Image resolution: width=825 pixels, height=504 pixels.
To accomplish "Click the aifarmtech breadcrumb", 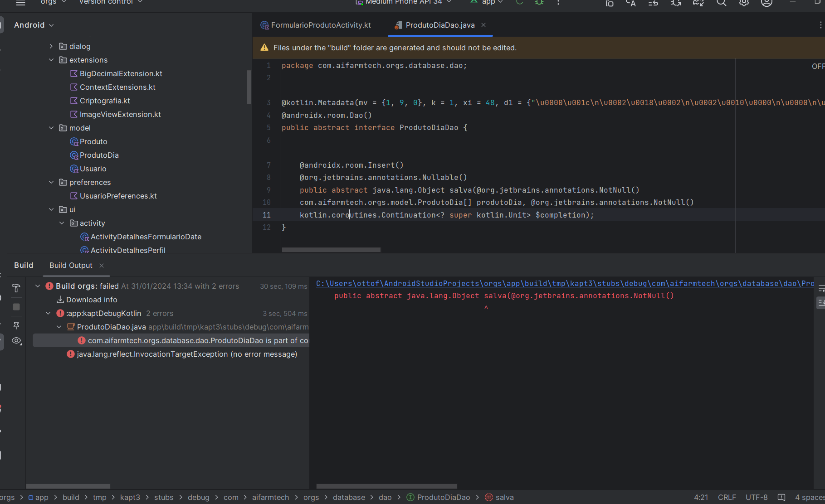I will [x=270, y=497].
